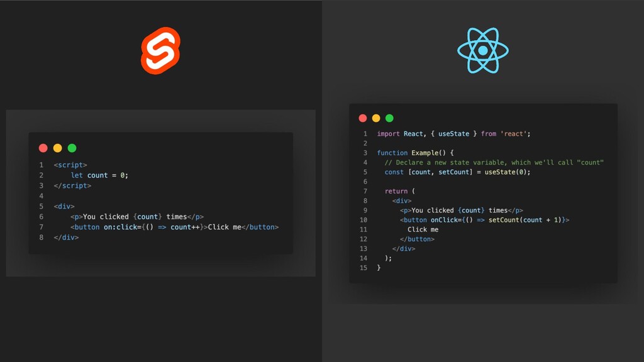Click yellow minimize dot in Svelte code window
644x362 pixels.
(57, 148)
